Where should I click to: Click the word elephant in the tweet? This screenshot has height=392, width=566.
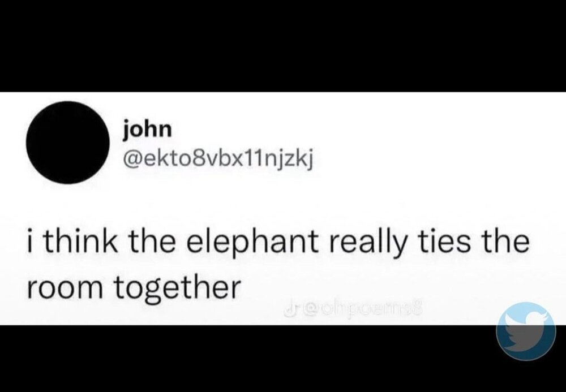click(x=254, y=243)
